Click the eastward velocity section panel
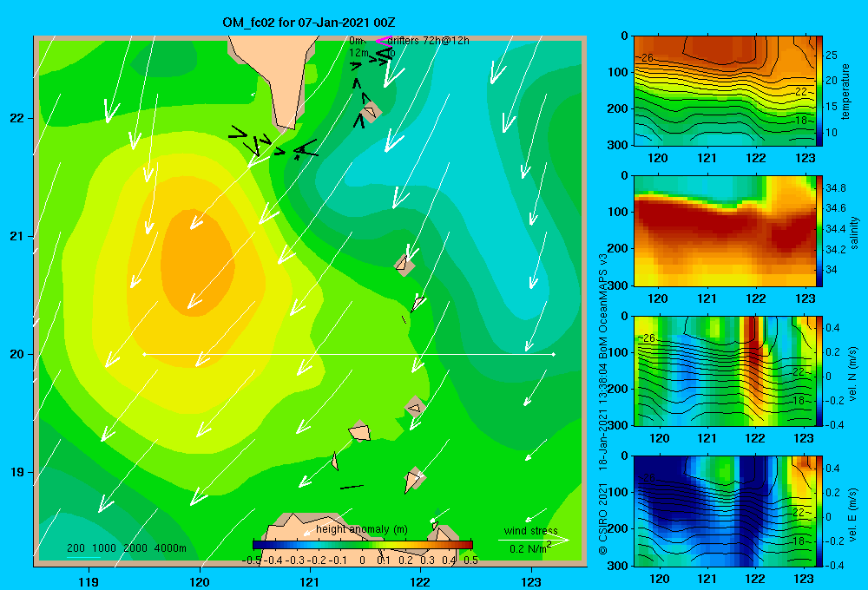The image size is (868, 590). [724, 511]
